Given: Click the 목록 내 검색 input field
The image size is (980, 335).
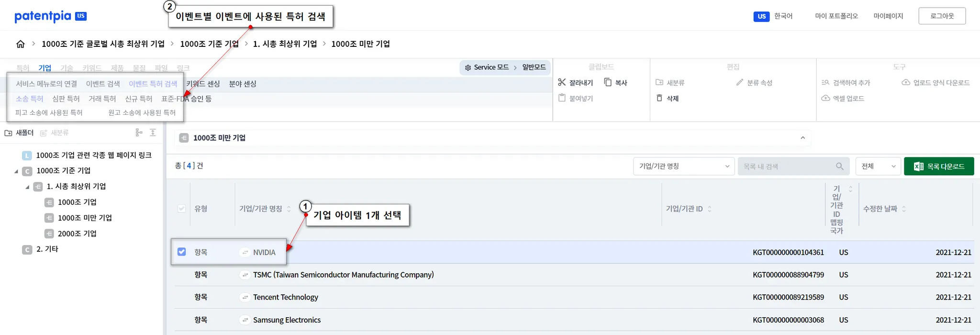Looking at the screenshot, I should click(793, 166).
